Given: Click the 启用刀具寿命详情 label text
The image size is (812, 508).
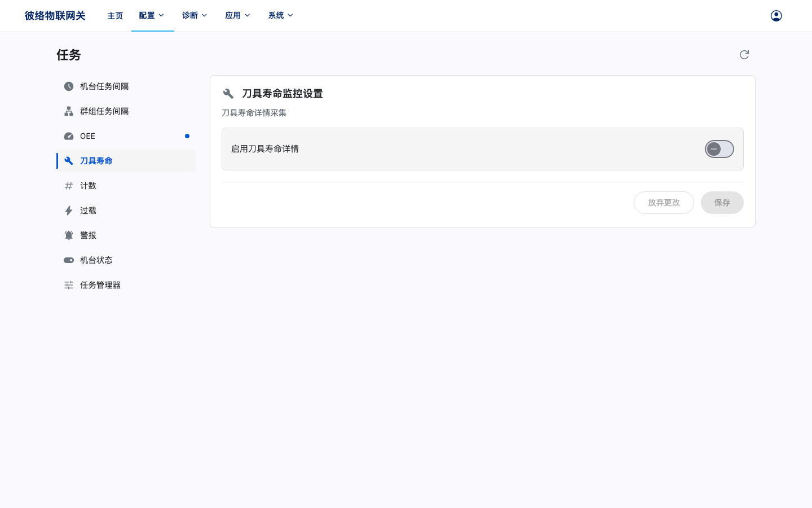Looking at the screenshot, I should [265, 149].
